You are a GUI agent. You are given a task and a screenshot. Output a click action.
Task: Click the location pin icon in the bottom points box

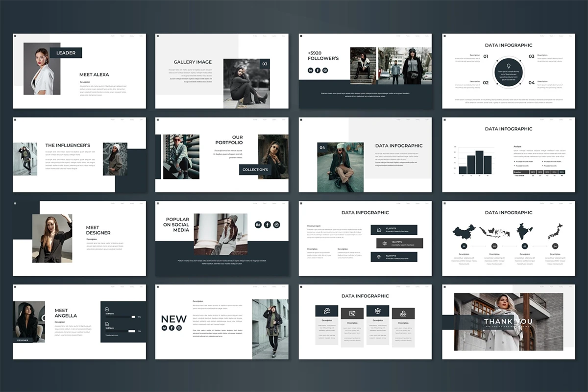(378, 257)
